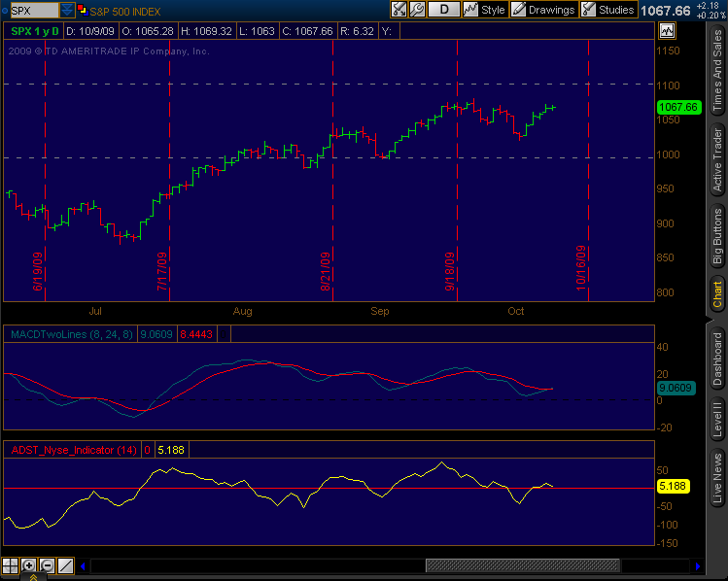This screenshot has height=581, width=728.
Task: Expand the bottom double-chevron panel handle
Action: pos(33,577)
